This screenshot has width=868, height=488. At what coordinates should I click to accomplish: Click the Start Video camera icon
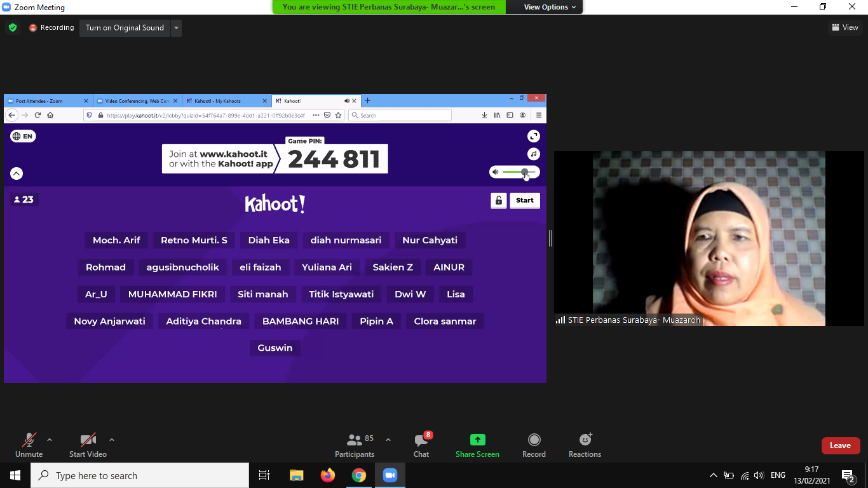click(88, 440)
